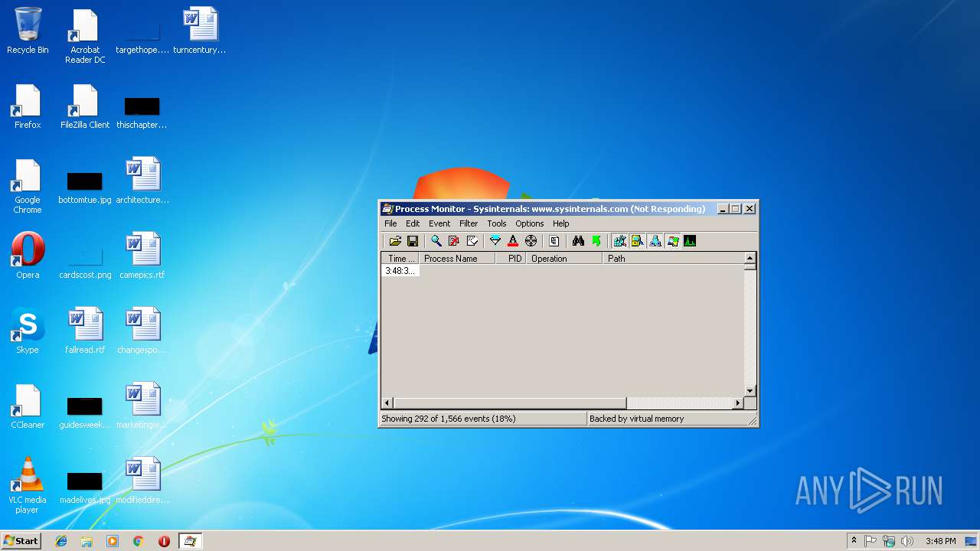Click the Jump to object green arrow icon
This screenshot has height=551, width=980.
(x=596, y=241)
